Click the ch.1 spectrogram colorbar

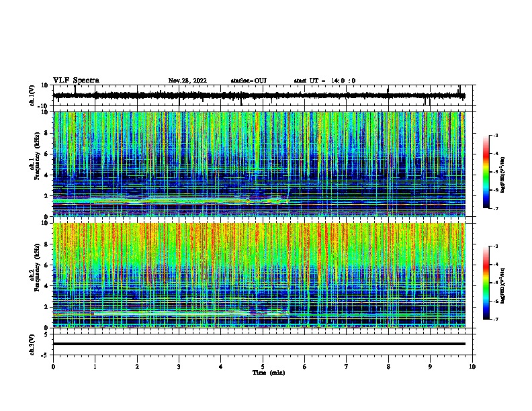pos(486,172)
